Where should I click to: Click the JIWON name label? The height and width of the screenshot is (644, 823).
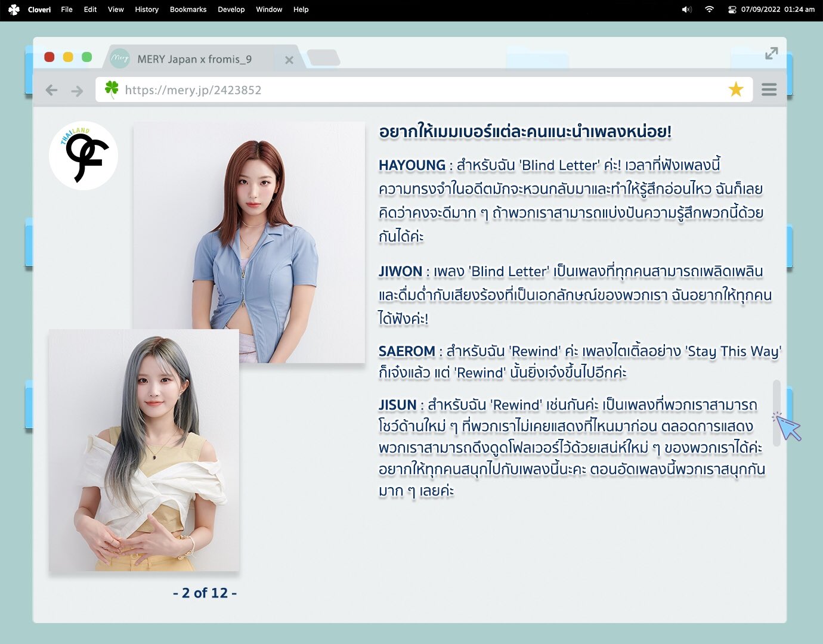click(x=400, y=271)
